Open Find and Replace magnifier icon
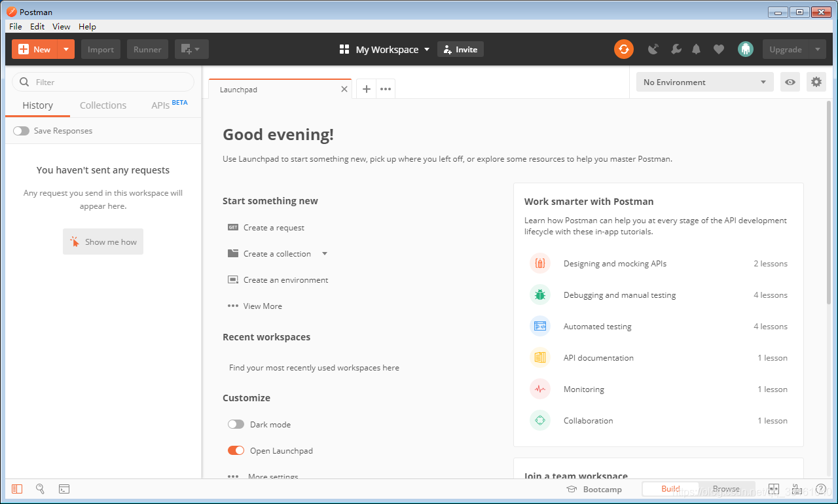Image resolution: width=838 pixels, height=504 pixels. tap(40, 489)
